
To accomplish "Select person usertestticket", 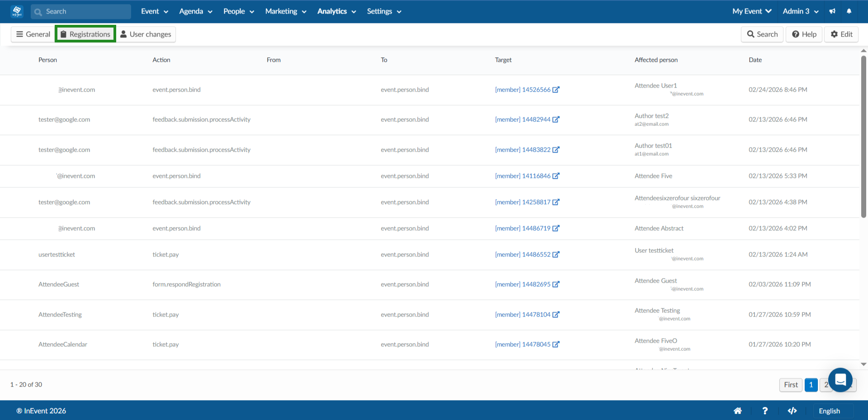I will click(x=57, y=254).
